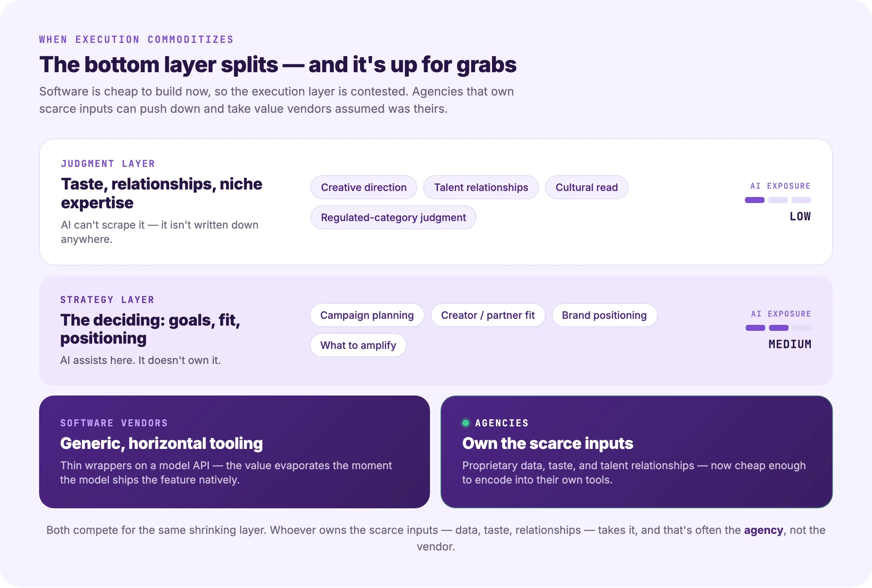Click 'Taste, relationships, niche expertise' title
872x588 pixels.
coord(162,193)
